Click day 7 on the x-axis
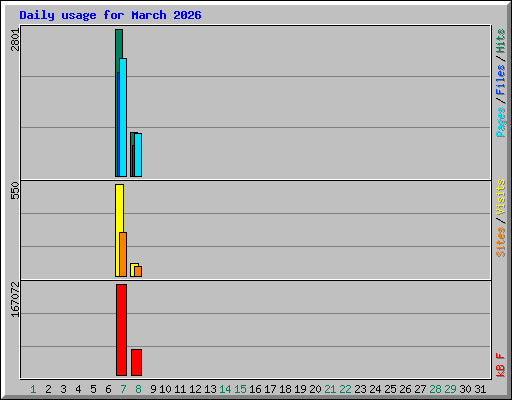 pos(123,389)
